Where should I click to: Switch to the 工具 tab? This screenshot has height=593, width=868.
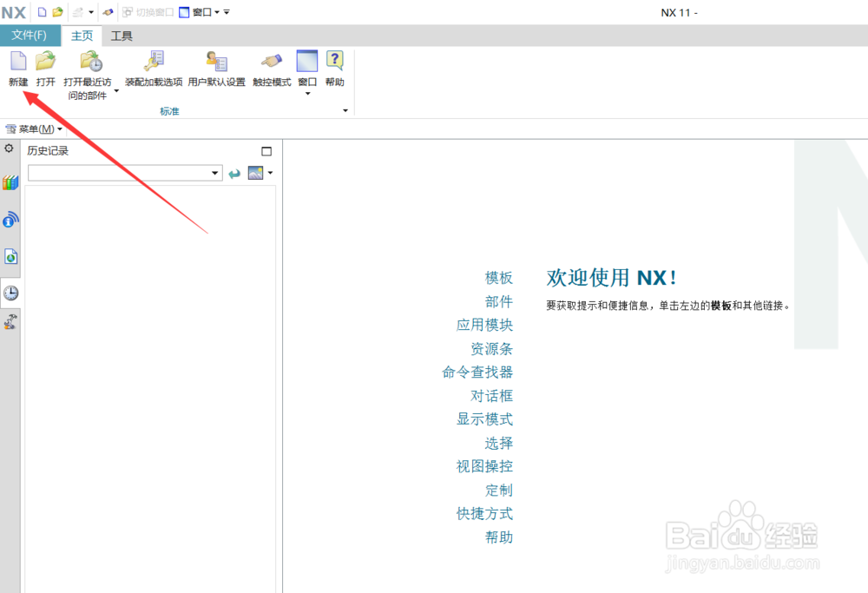[x=122, y=36]
